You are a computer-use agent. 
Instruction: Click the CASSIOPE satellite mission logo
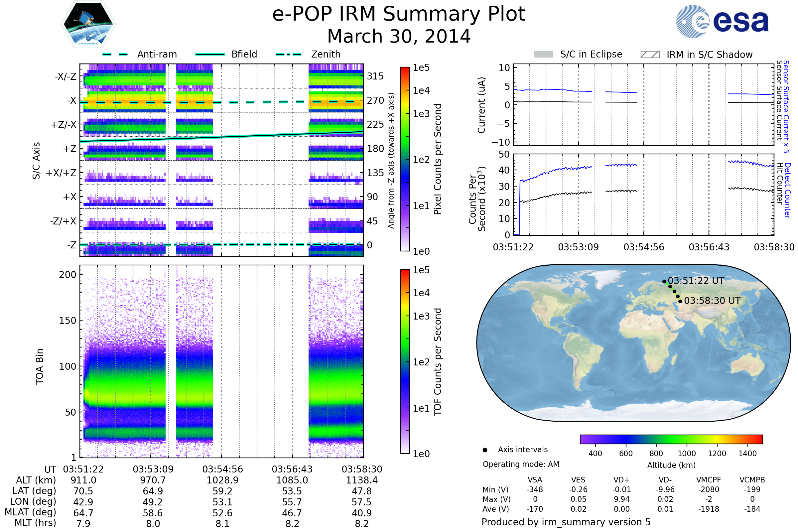pos(88,24)
